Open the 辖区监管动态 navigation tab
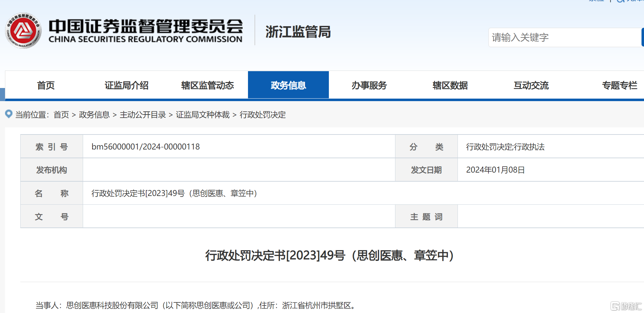 (207, 85)
